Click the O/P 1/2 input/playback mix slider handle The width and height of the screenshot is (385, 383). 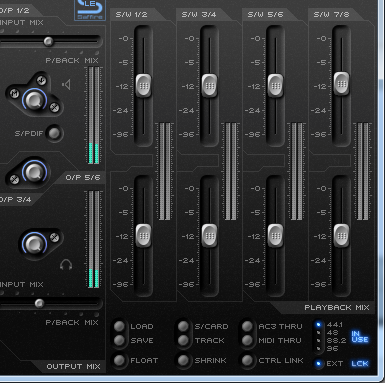pos(49,41)
